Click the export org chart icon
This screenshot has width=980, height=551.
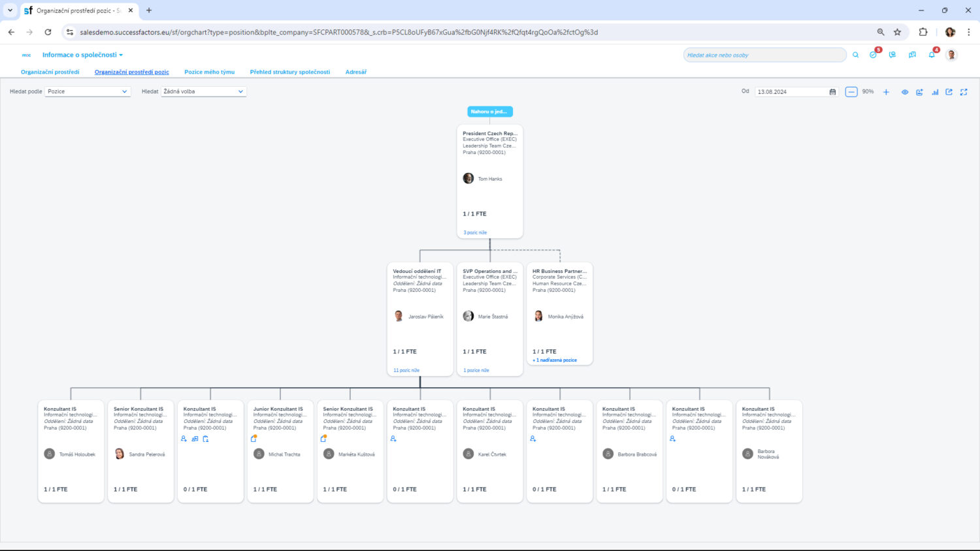949,92
